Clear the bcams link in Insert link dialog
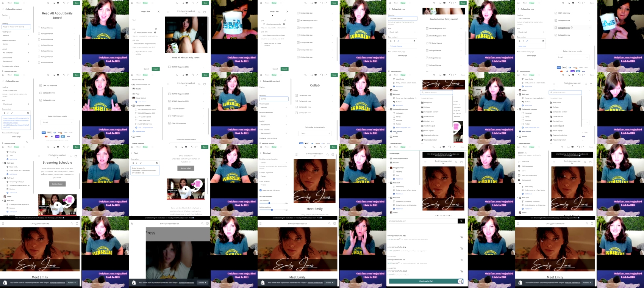 [x=155, y=33]
